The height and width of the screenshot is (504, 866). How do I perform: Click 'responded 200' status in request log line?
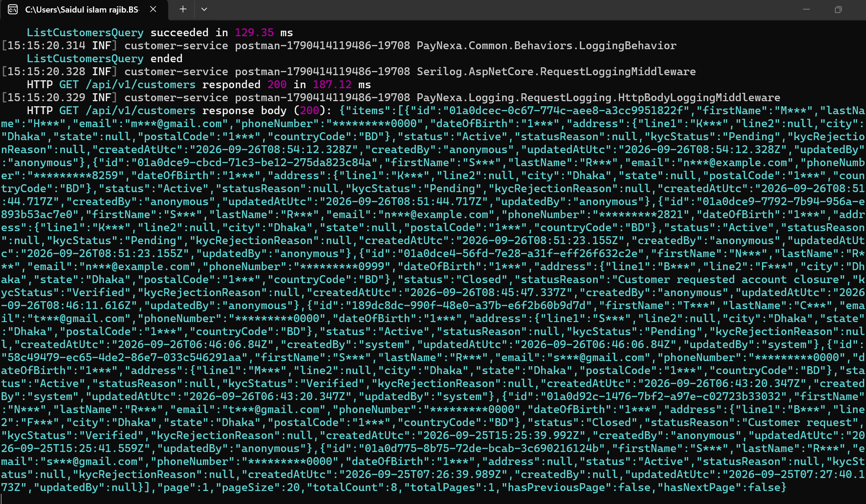pos(245,84)
